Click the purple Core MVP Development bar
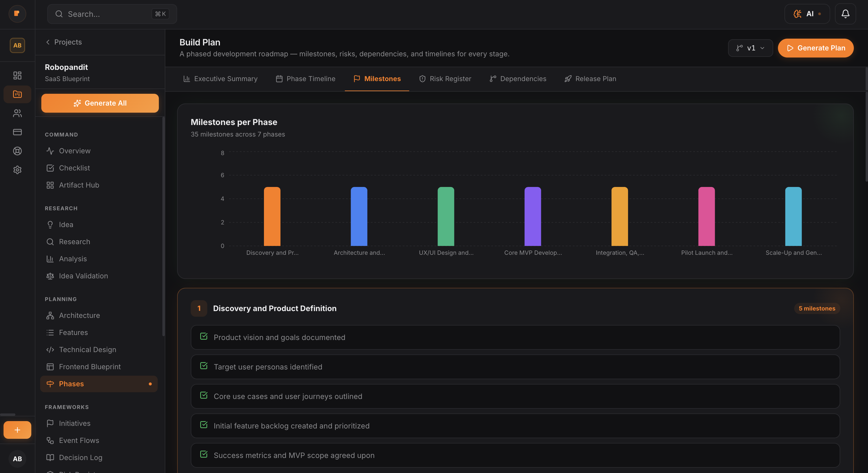The image size is (868, 473). pyautogui.click(x=532, y=216)
